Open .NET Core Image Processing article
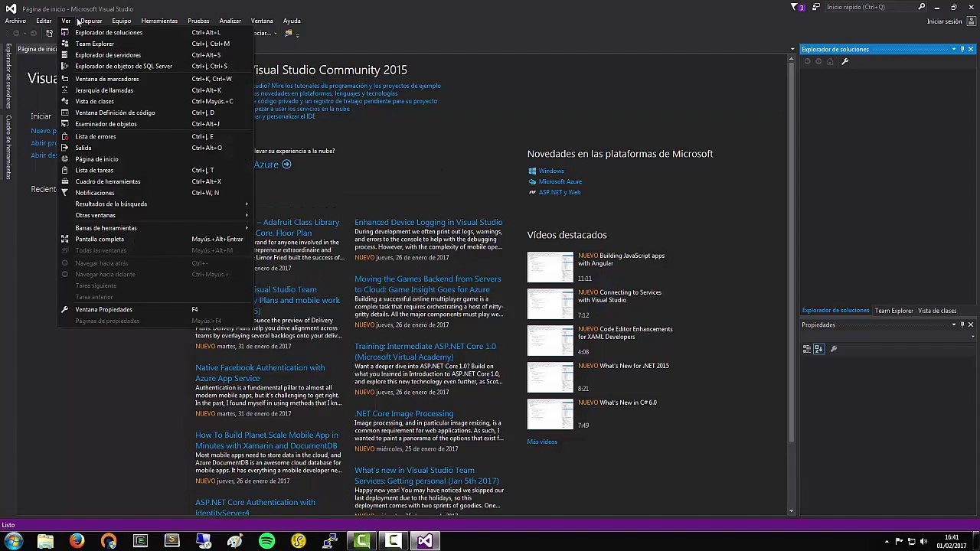980x551 pixels. coord(403,413)
